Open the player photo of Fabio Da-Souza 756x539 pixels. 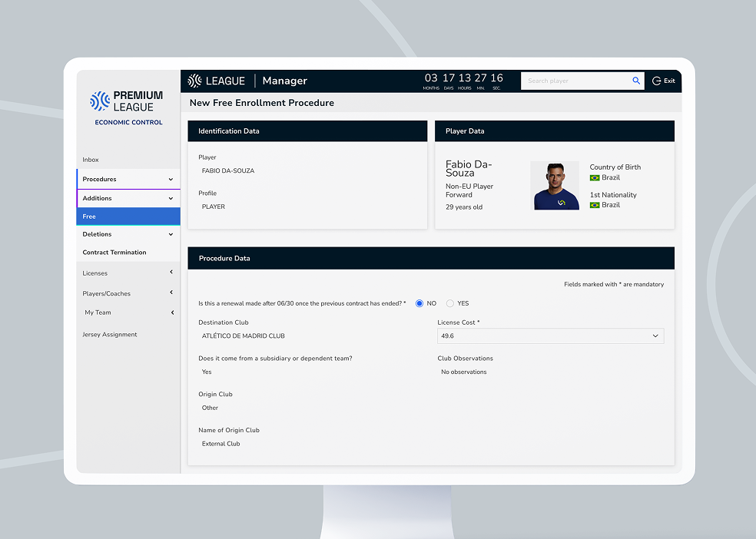555,185
